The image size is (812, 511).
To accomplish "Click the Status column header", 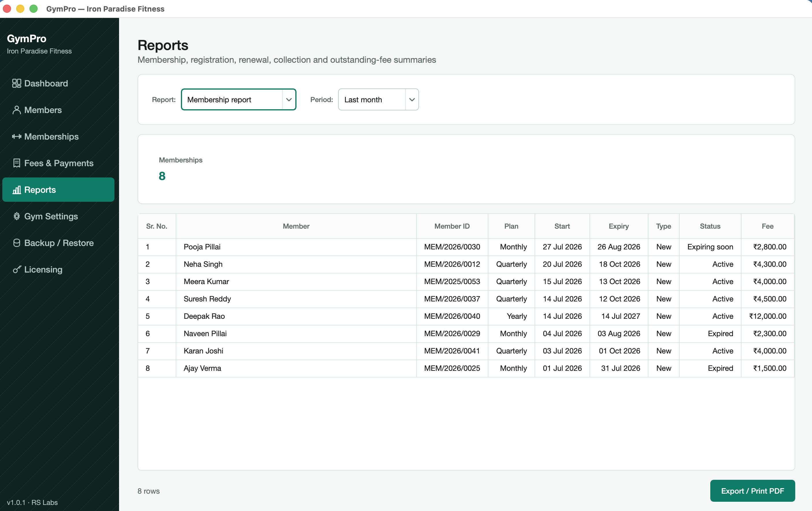I will (x=710, y=226).
